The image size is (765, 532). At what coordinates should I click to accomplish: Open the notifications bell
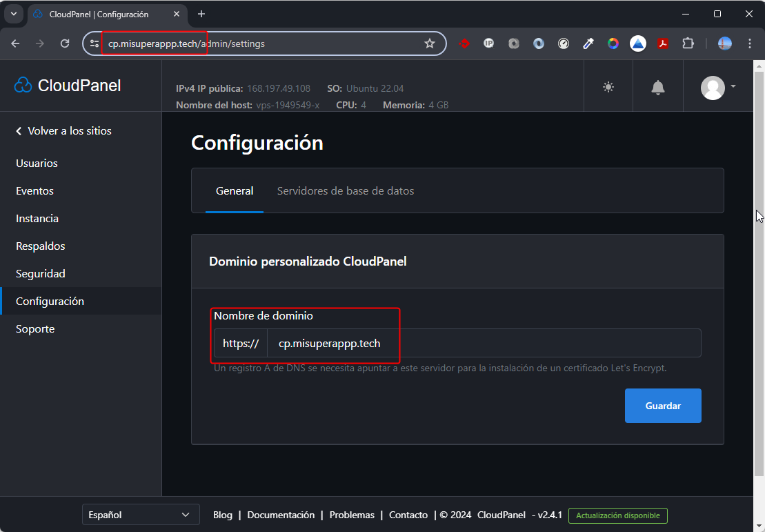[x=657, y=88]
